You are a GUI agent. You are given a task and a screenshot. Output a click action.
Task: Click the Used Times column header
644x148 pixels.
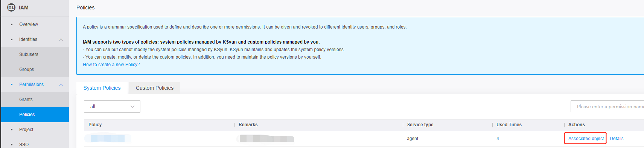pos(509,125)
